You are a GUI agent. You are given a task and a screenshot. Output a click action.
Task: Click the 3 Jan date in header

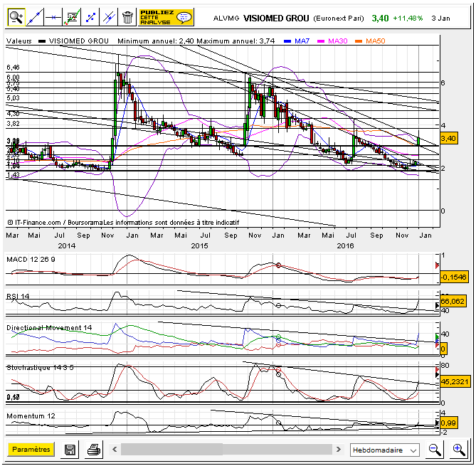pos(440,18)
